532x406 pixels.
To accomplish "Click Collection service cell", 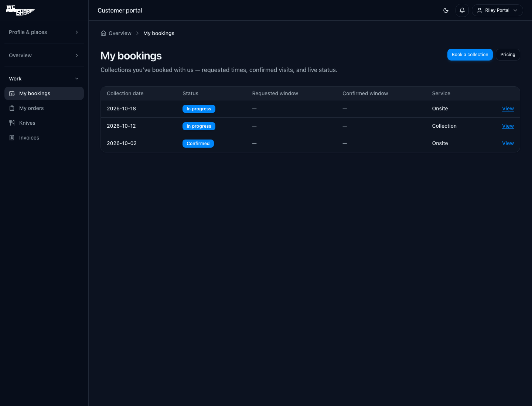I will pos(444,126).
